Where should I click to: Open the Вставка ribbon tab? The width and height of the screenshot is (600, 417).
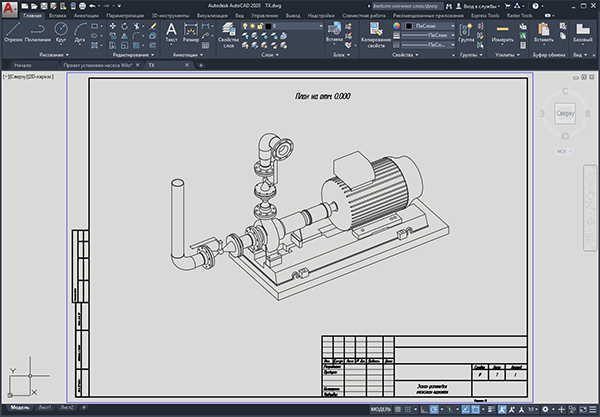[57, 16]
